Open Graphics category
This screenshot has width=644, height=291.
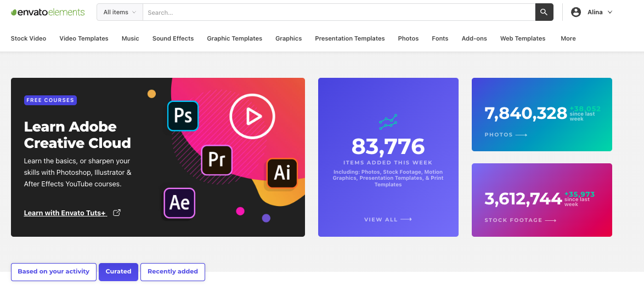(x=289, y=38)
